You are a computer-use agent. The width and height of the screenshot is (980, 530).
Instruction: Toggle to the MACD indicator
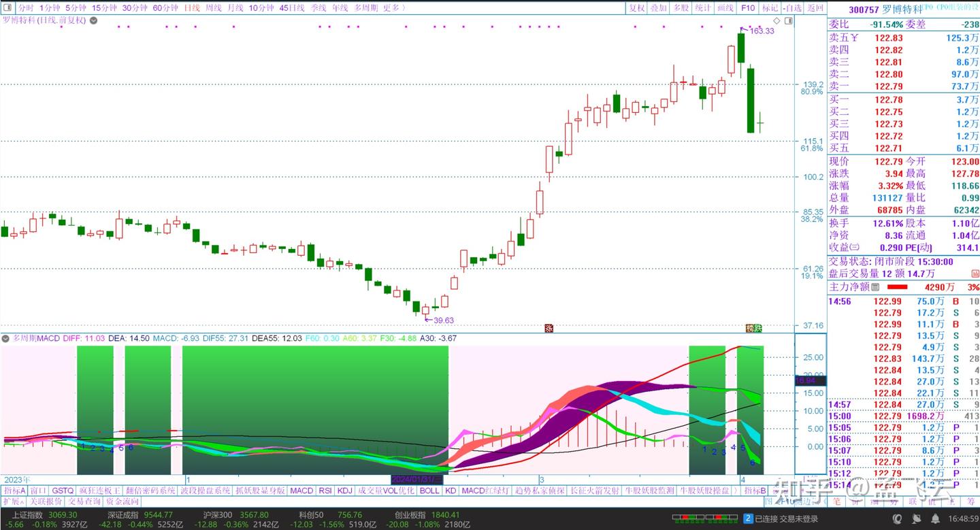(301, 490)
